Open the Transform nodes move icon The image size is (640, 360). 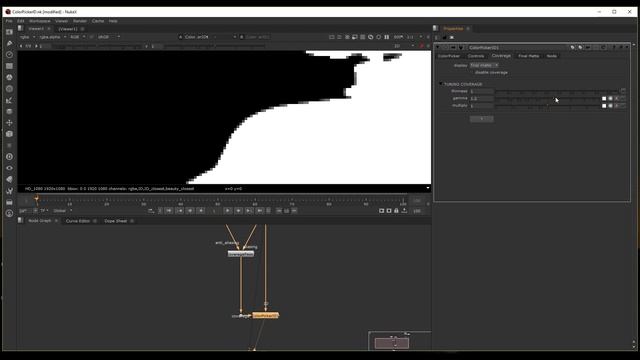9,122
